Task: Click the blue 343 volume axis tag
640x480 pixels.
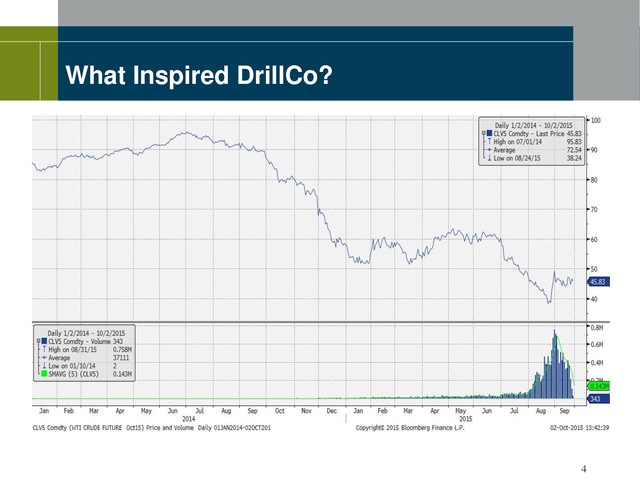Action: point(598,398)
